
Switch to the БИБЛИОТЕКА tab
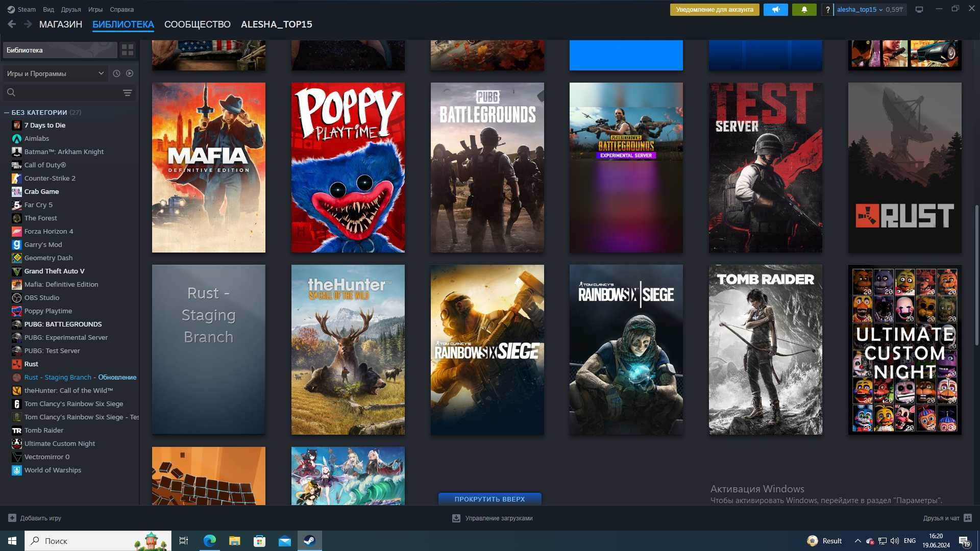pos(123,24)
